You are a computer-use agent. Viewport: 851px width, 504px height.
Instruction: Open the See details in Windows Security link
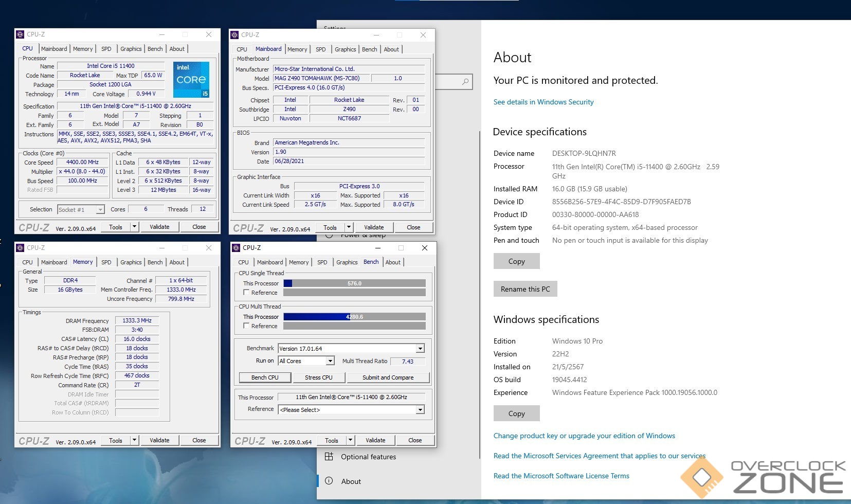[x=543, y=102]
